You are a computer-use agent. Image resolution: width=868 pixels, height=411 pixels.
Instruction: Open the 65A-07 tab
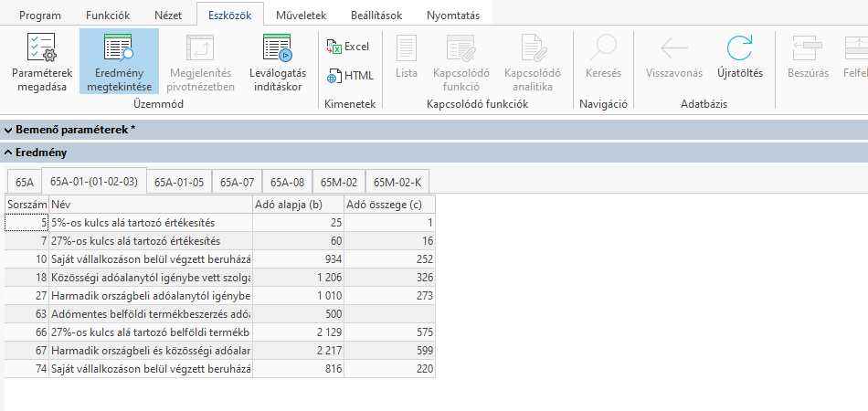click(237, 182)
